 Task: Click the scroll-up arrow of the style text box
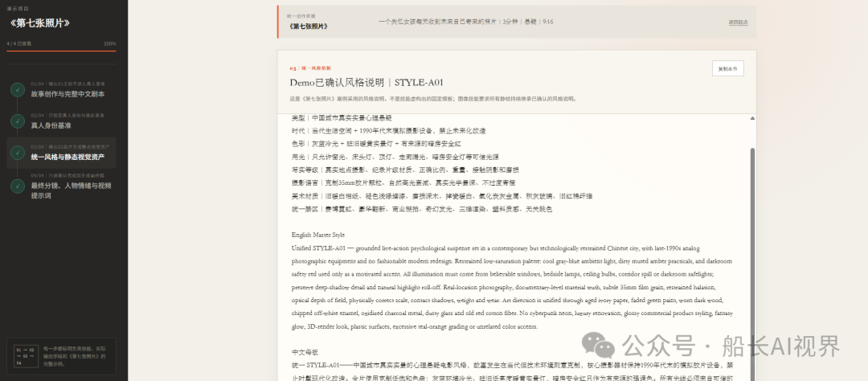click(752, 118)
